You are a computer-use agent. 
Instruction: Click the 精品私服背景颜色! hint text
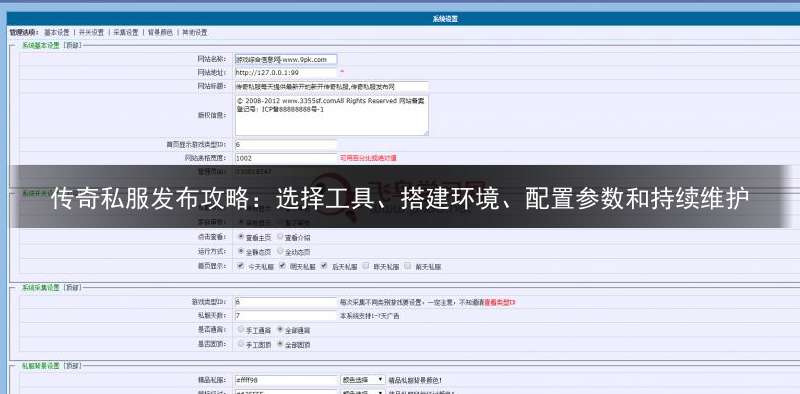(415, 380)
